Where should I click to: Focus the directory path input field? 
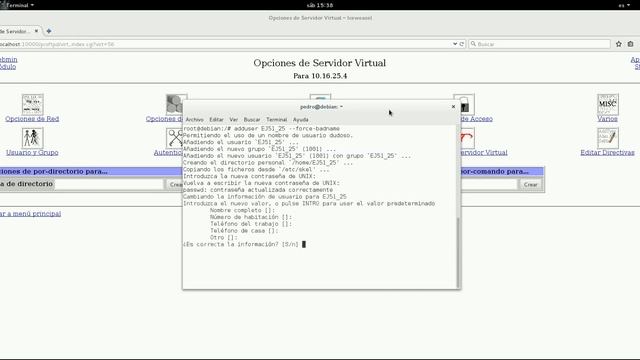point(109,184)
